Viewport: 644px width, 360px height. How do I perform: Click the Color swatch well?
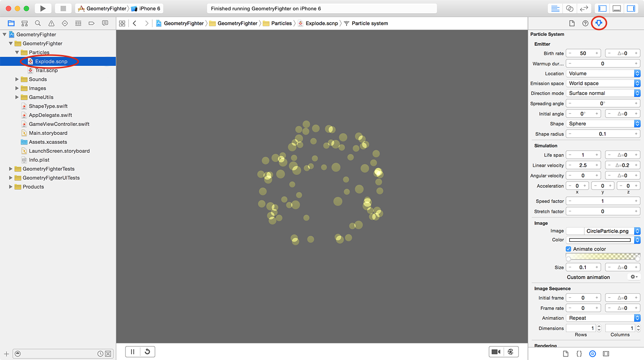point(600,240)
